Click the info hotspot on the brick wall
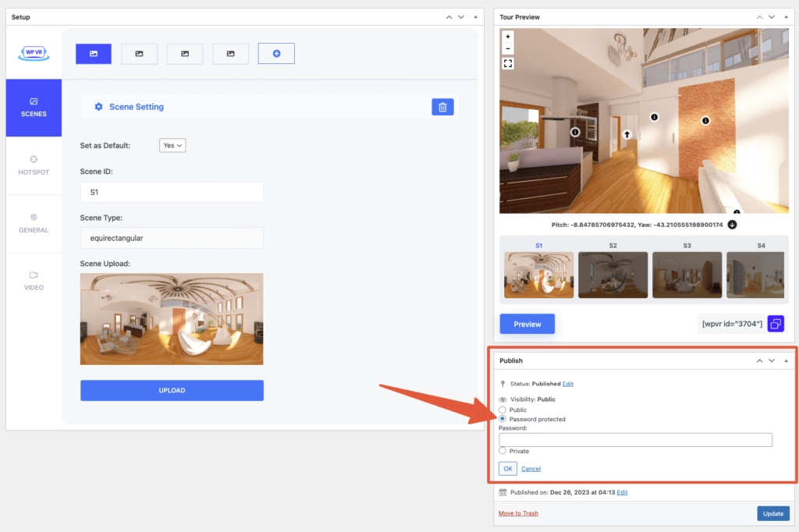The height and width of the screenshot is (532, 799). [x=705, y=121]
